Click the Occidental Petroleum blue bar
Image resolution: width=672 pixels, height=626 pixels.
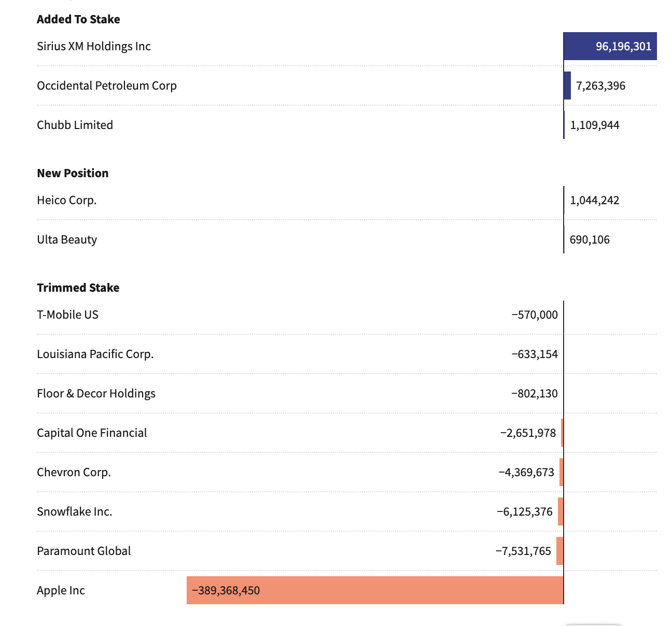tap(567, 86)
